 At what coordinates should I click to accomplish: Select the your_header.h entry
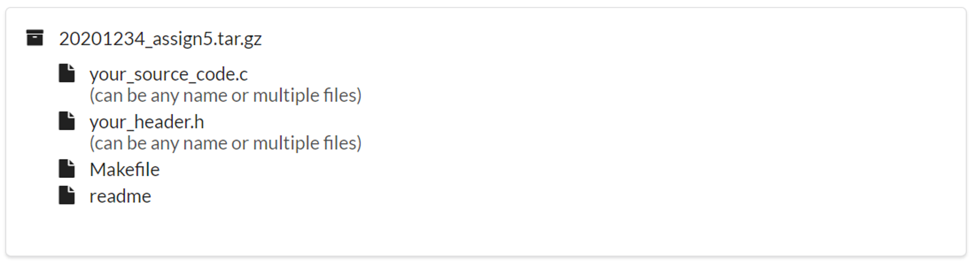[x=147, y=122]
